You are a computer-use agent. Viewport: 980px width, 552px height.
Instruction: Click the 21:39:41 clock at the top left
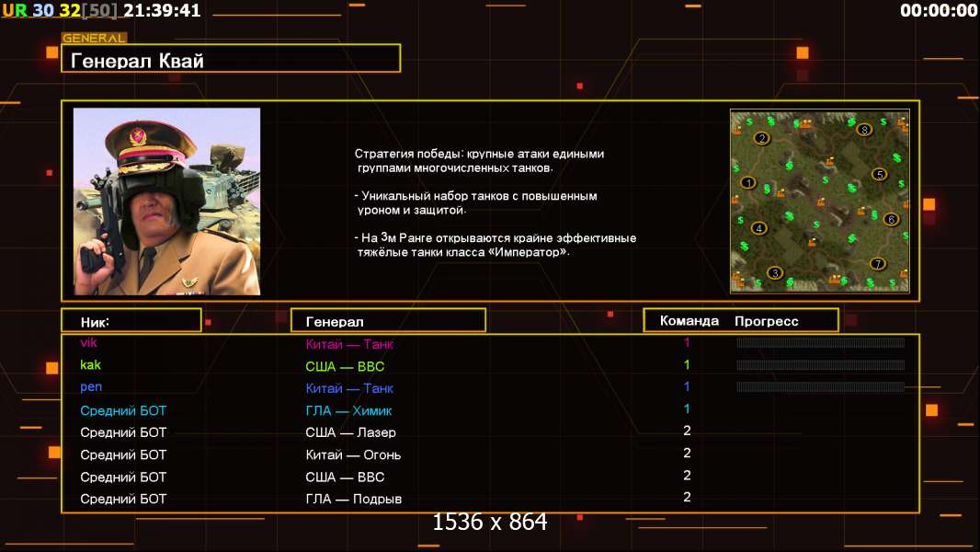[x=162, y=10]
